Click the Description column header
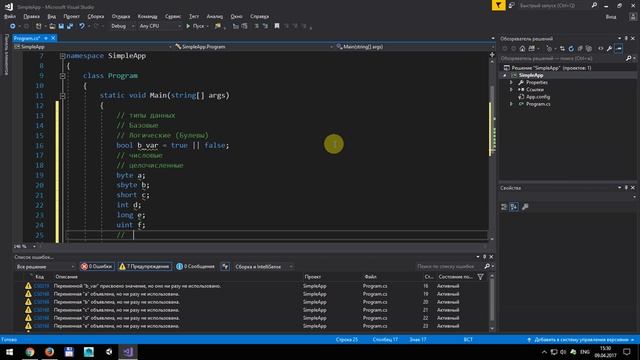640x360 pixels. tap(66, 277)
